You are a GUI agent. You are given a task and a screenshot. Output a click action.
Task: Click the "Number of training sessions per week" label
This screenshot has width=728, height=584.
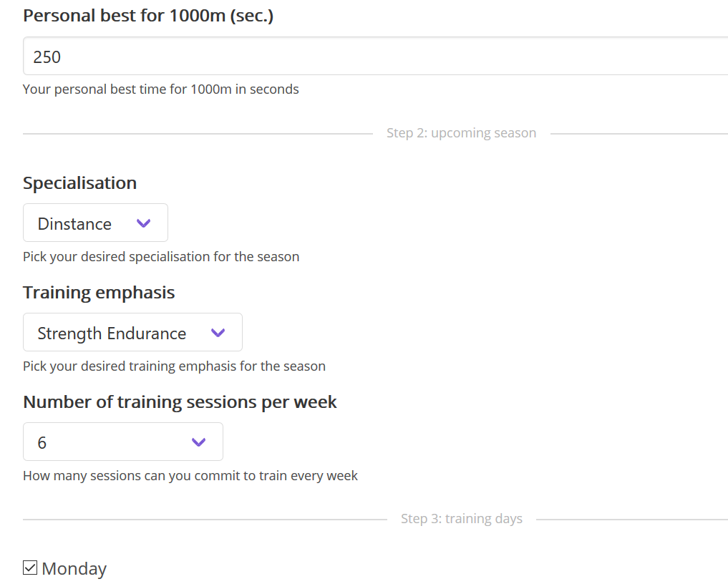[180, 402]
